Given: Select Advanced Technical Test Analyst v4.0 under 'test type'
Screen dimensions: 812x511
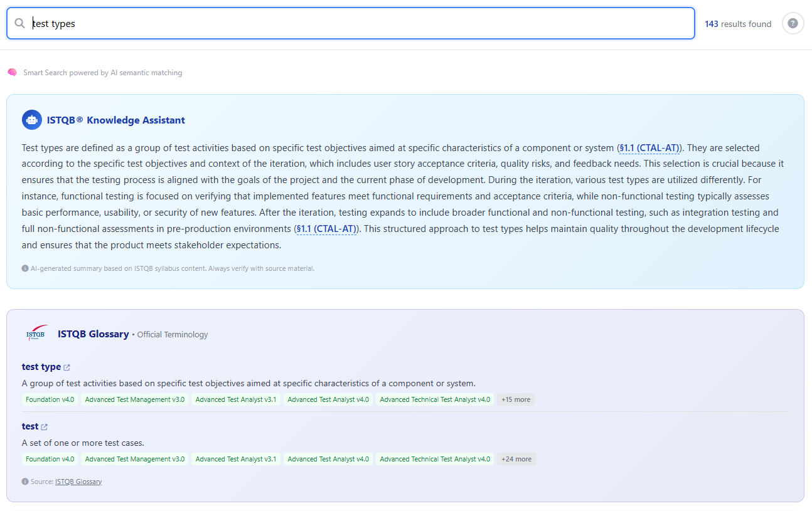Looking at the screenshot, I should point(435,399).
